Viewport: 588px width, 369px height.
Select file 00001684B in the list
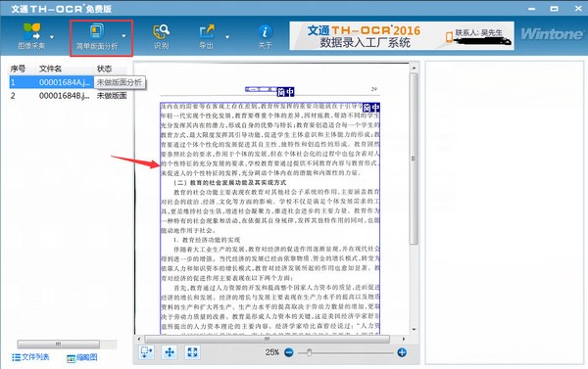click(69, 96)
